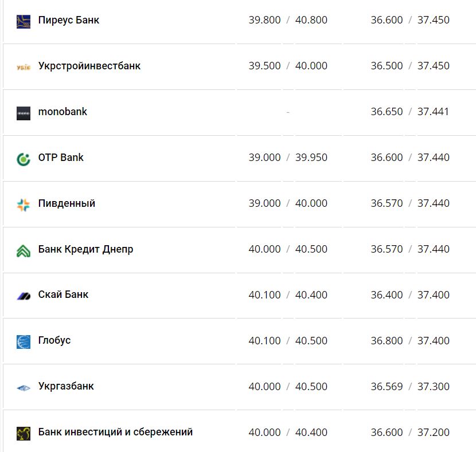Click the Пиреус Банк logo icon
The height and width of the screenshot is (452, 476).
(24, 21)
